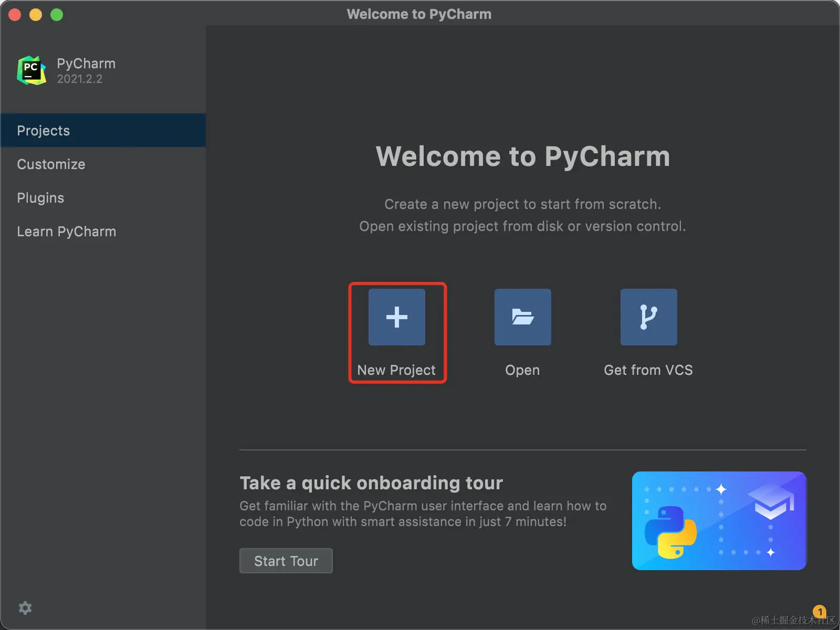Click the PyCharm logo icon
Screen dimensions: 840x630
pos(31,70)
